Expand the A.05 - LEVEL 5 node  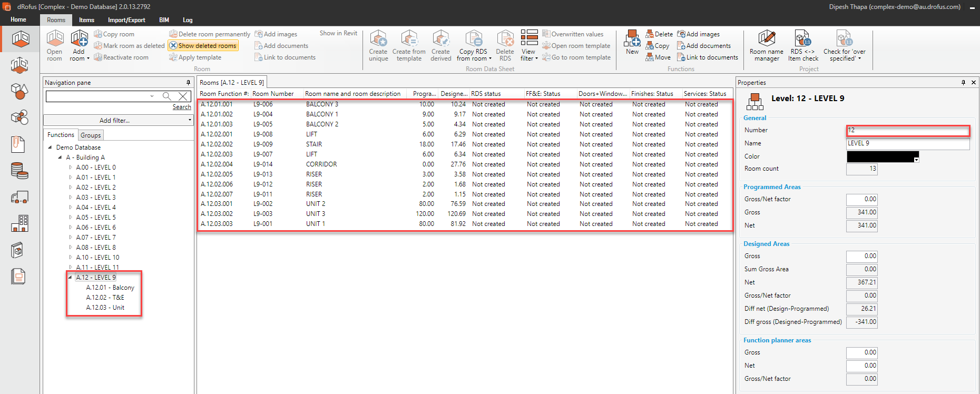[x=71, y=218]
